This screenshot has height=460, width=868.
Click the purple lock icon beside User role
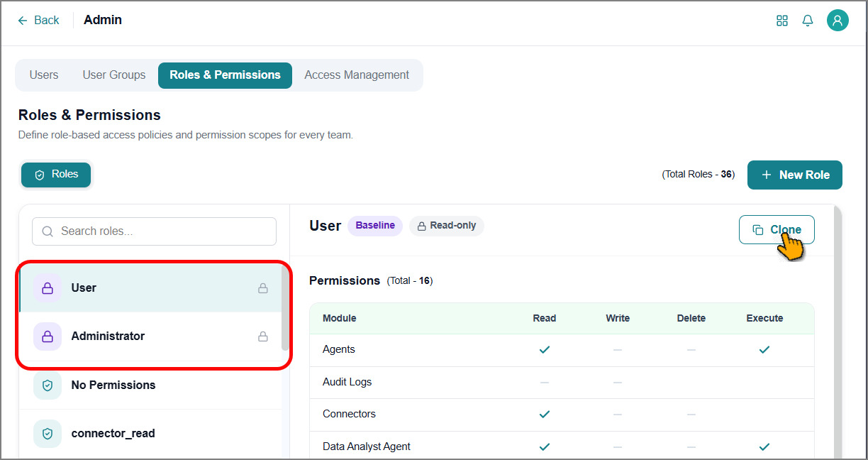click(48, 288)
